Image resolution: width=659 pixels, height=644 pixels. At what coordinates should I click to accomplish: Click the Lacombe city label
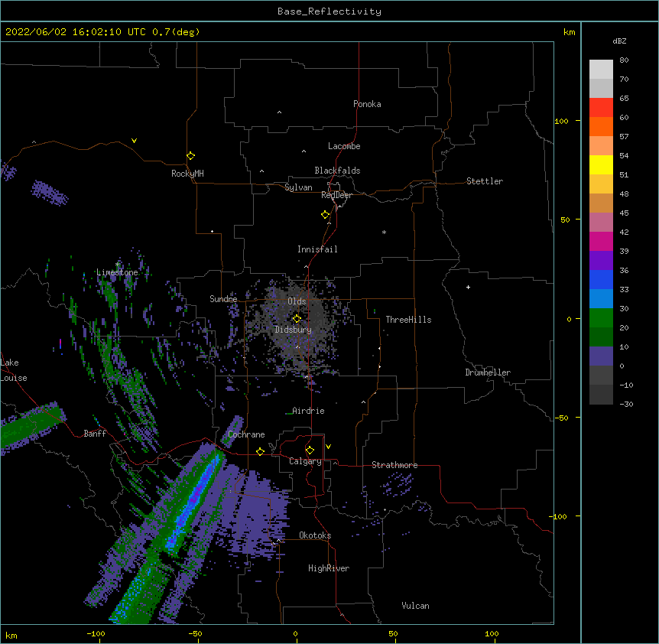click(344, 146)
